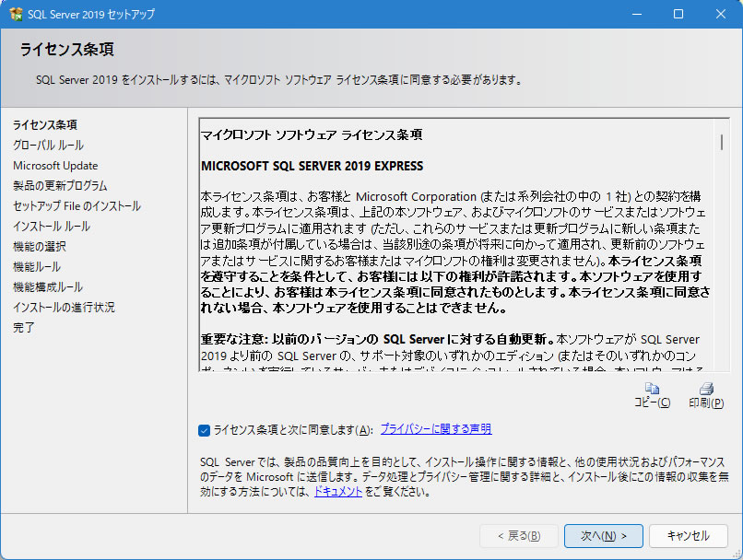Open the ドキュメント documentation link

coord(337,492)
